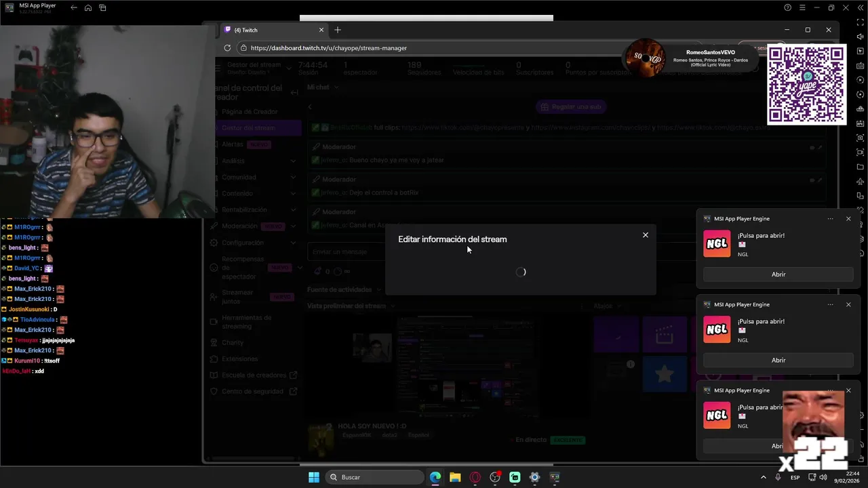Open Settings gear from taskbar
Image resolution: width=868 pixels, height=488 pixels.
tap(534, 477)
